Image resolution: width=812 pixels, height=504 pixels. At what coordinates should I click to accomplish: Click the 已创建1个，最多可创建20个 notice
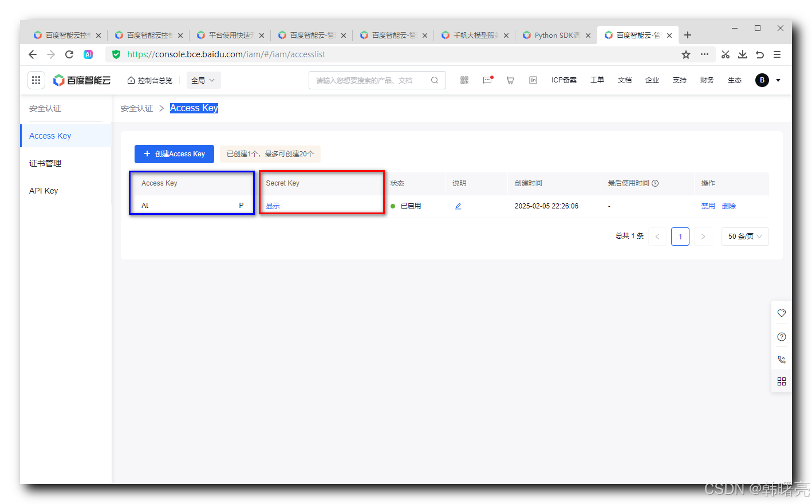270,154
